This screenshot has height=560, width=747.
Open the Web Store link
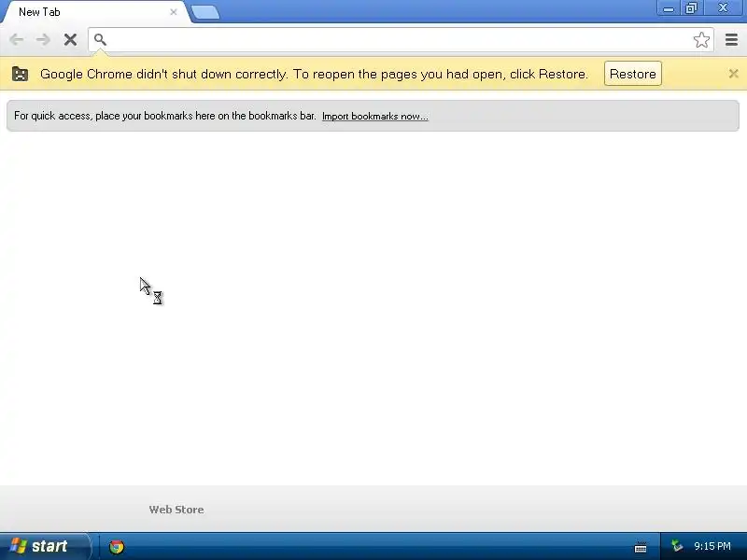click(x=176, y=510)
